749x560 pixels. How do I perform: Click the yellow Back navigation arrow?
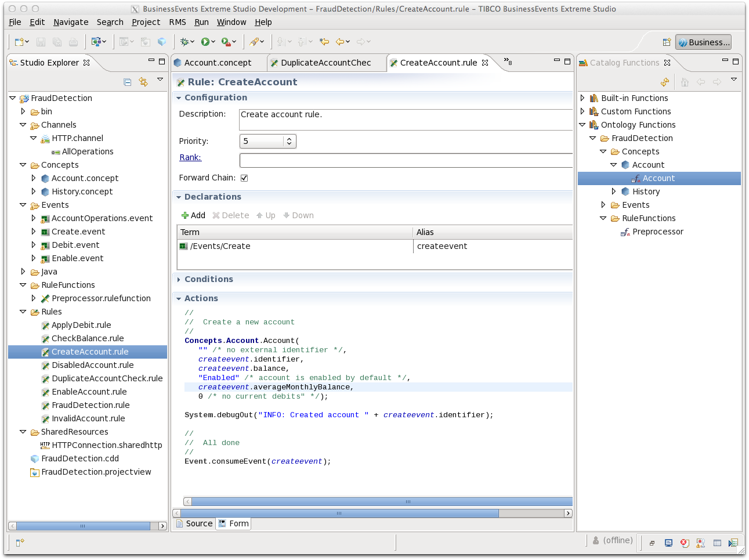pos(340,42)
